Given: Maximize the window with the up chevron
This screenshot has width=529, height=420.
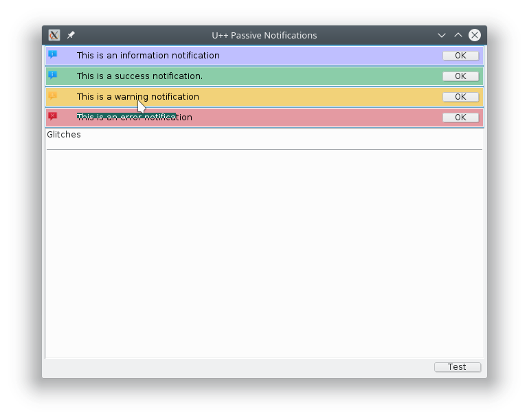Looking at the screenshot, I should coord(458,35).
